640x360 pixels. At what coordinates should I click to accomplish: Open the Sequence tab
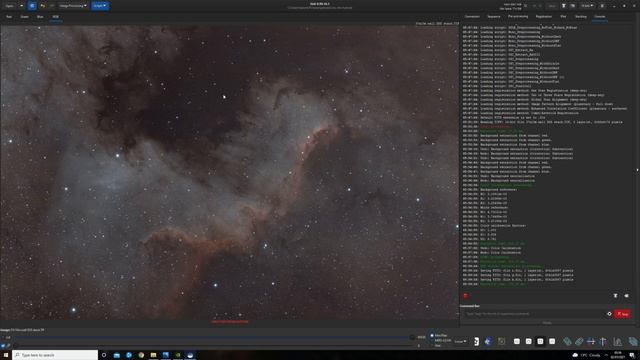tap(493, 17)
